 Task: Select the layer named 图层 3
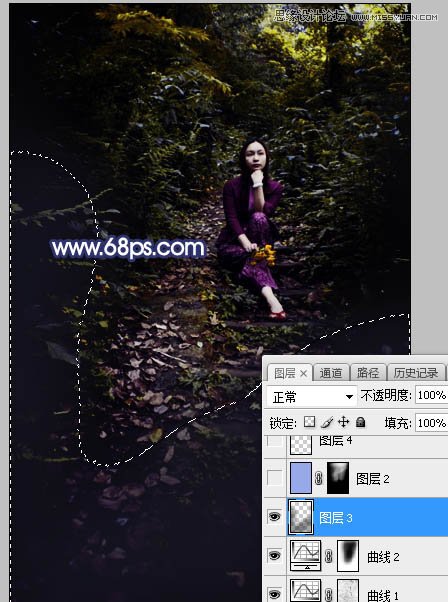click(x=336, y=518)
